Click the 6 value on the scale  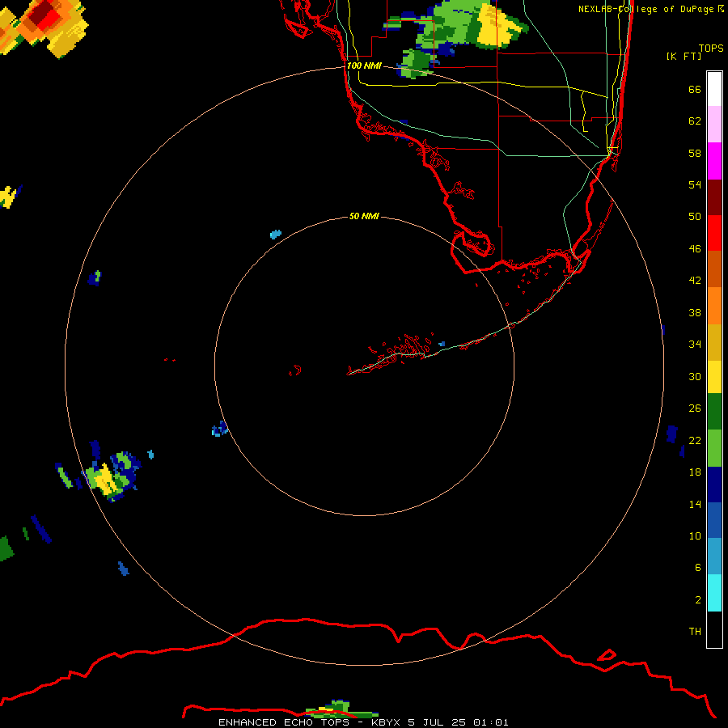click(697, 567)
